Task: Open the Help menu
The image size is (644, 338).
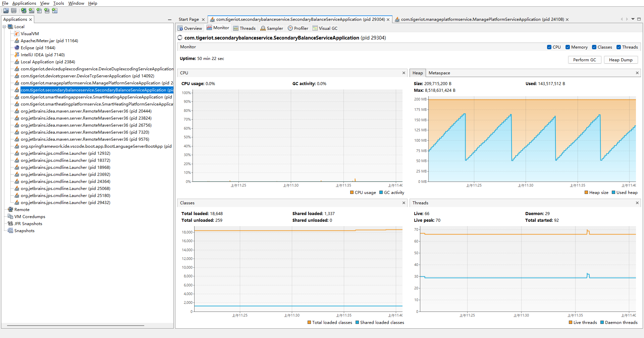Action: tap(93, 3)
